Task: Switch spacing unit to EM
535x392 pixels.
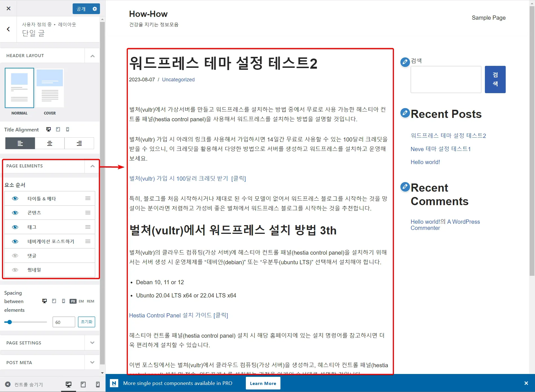Action: coord(81,301)
